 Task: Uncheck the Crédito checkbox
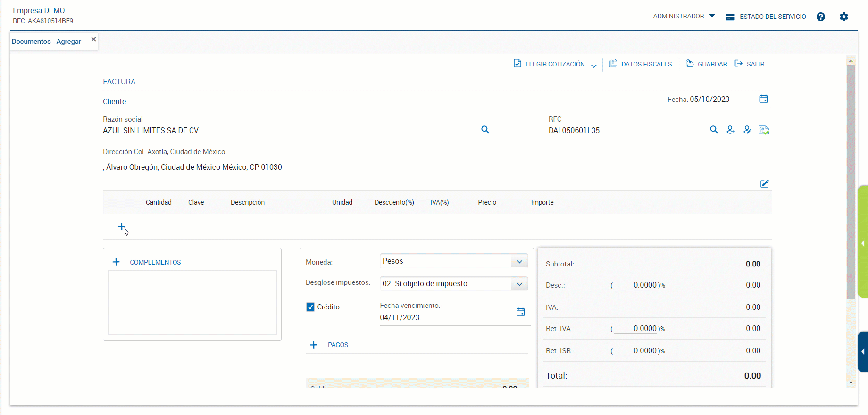click(x=310, y=307)
